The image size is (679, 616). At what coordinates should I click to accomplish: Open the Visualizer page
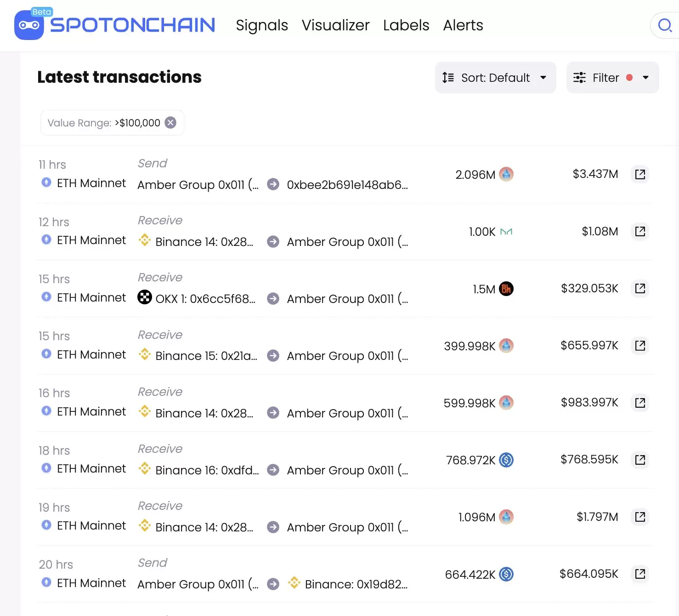[335, 25]
